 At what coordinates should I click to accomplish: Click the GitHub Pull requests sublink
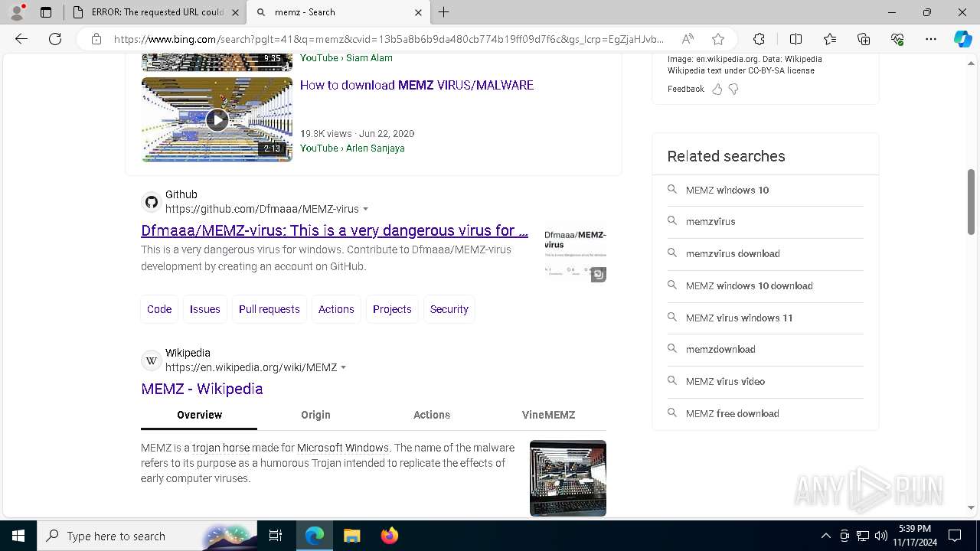coord(269,309)
